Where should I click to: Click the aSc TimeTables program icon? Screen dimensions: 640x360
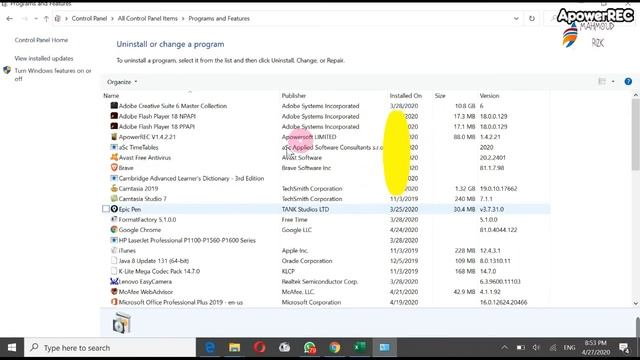114,147
